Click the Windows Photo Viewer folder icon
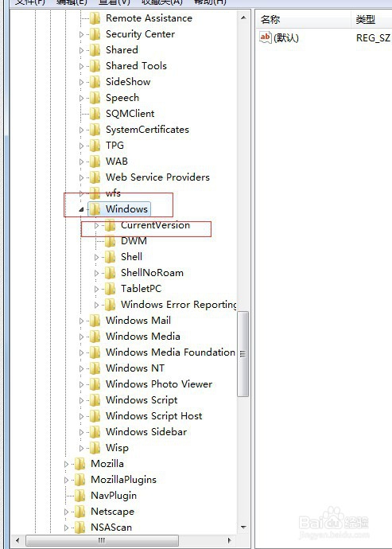Viewport: 392px width, 549px height. (x=95, y=384)
